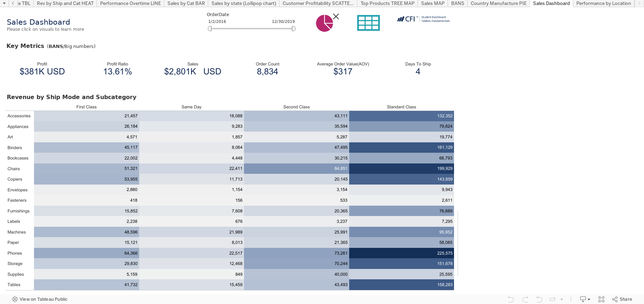
Task: Click the Share button
Action: (x=622, y=299)
